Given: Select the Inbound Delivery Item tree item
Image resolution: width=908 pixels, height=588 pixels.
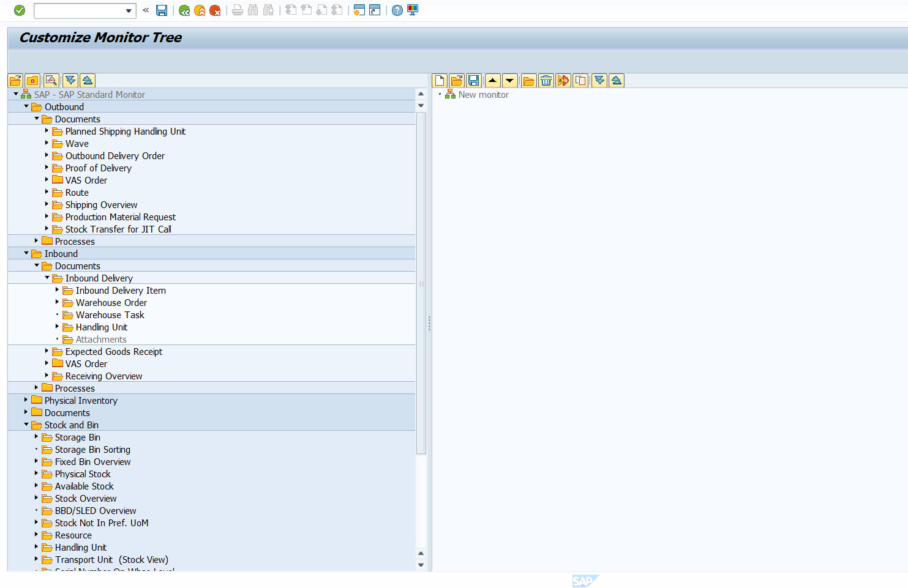Looking at the screenshot, I should tap(121, 291).
